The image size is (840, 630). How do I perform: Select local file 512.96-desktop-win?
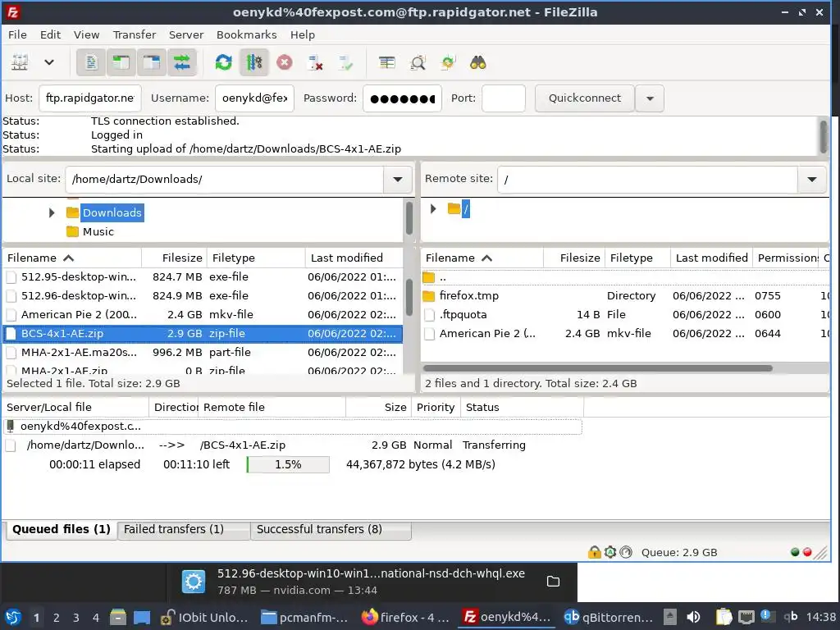(x=203, y=295)
